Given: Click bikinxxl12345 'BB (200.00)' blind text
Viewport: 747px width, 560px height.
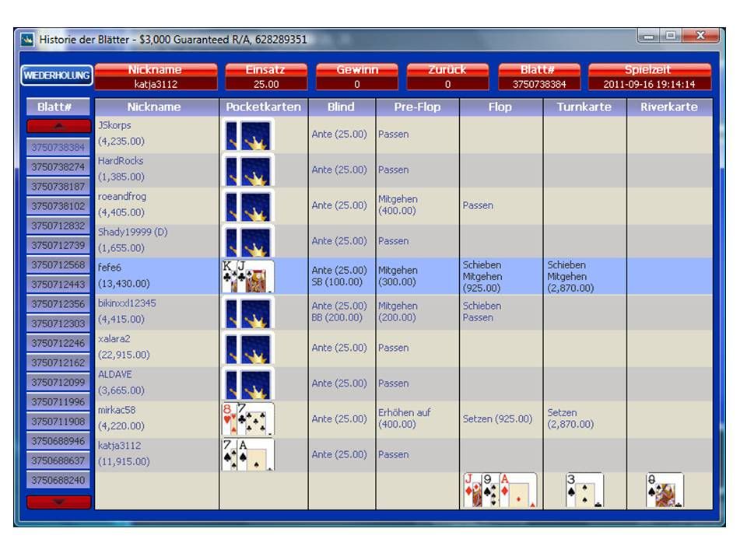Looking at the screenshot, I should pos(337,317).
